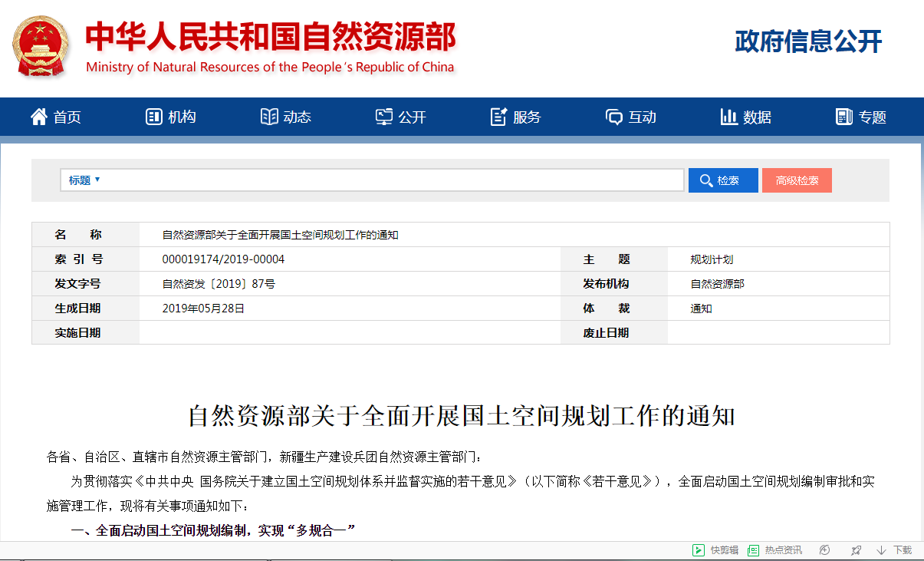Open 热点资讯 in the status bar
Screen dimensions: 924x561
(x=775, y=550)
